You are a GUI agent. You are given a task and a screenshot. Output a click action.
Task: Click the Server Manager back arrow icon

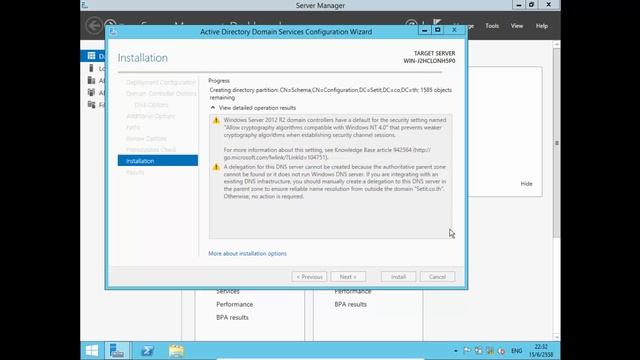[94, 26]
